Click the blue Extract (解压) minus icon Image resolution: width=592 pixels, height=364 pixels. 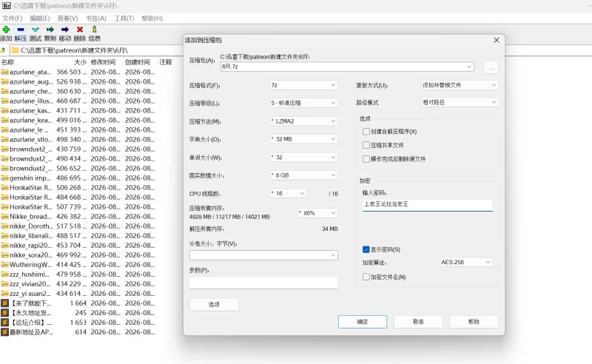point(21,30)
